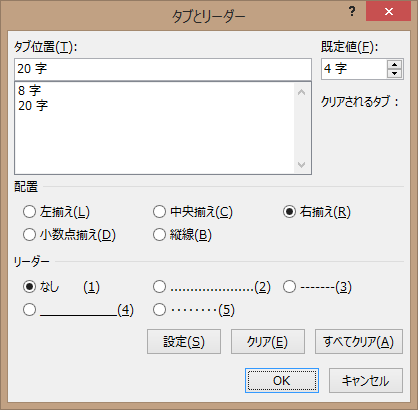
Task: Click the クリア(E) button
Action: coord(268,342)
